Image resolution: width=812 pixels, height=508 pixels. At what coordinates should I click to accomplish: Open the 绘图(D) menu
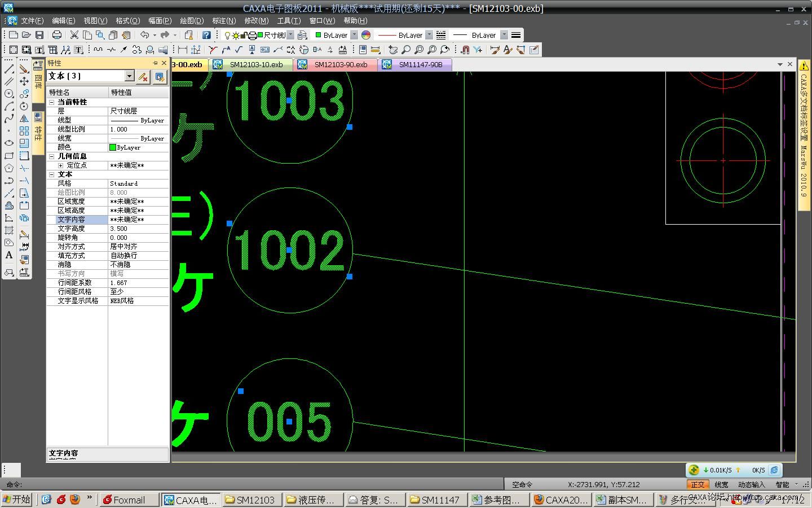coord(192,20)
